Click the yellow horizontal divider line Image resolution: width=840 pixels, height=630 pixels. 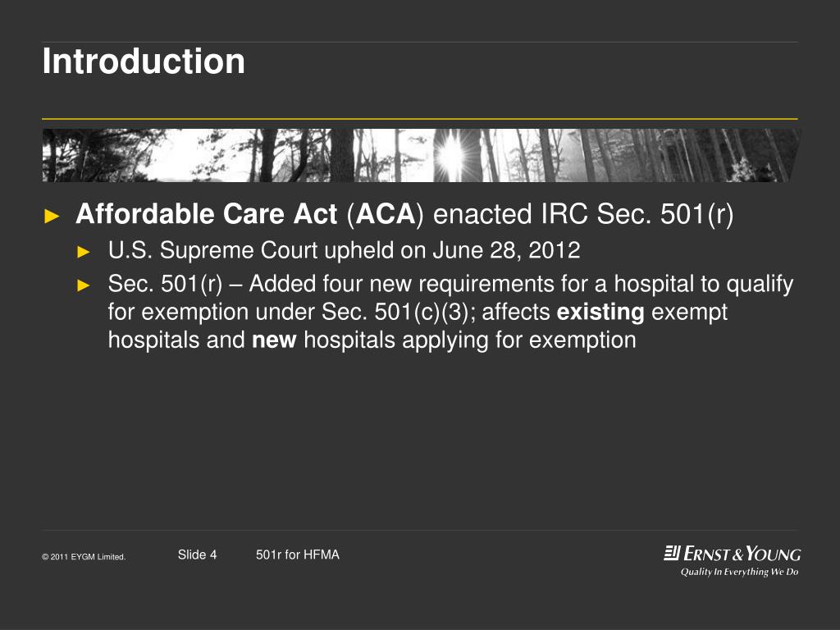[420, 118]
